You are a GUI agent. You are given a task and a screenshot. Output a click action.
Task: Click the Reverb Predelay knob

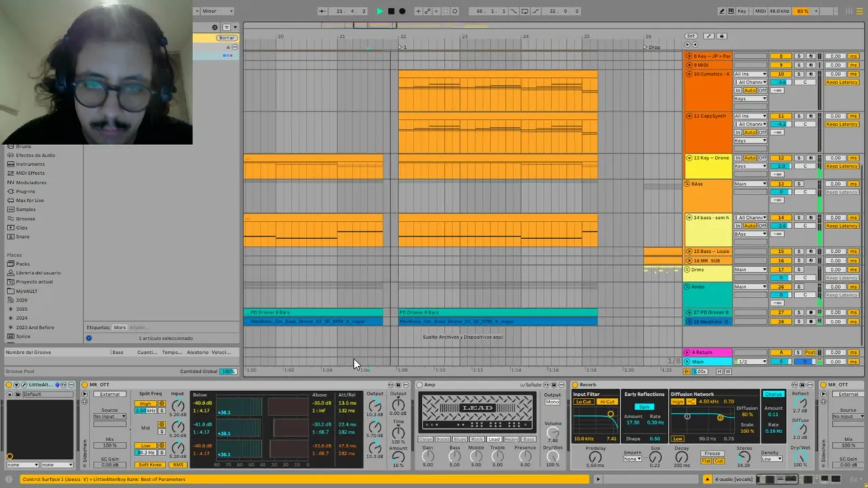point(595,457)
